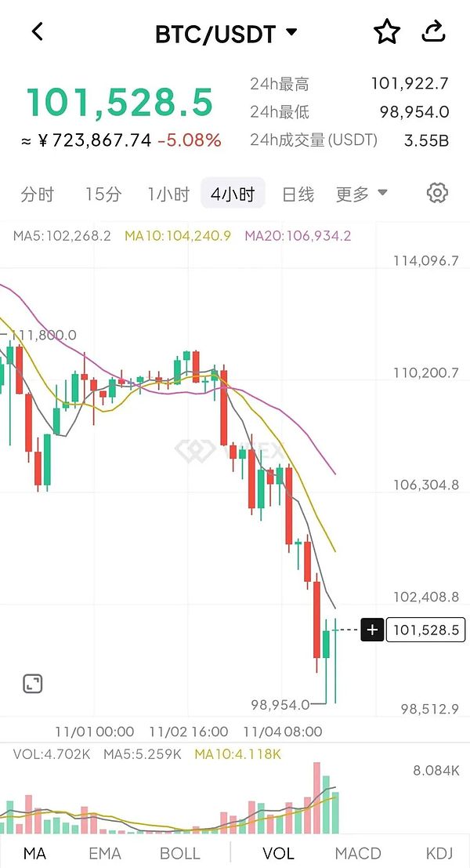470x868 pixels.
Task: Click the plus button beside the price label
Action: pos(371,630)
